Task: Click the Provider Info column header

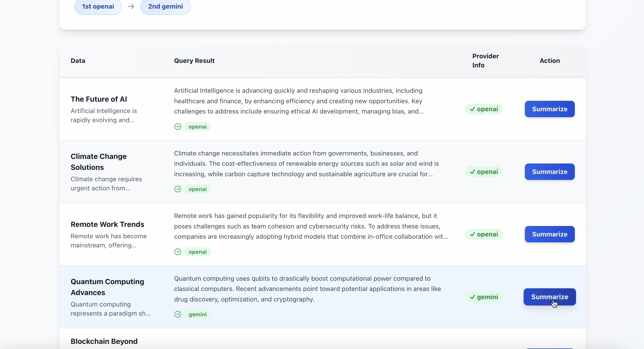Action: [485, 61]
